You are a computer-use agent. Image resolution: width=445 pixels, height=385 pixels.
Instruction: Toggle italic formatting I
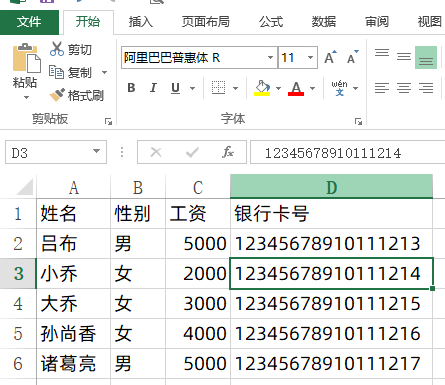point(153,88)
